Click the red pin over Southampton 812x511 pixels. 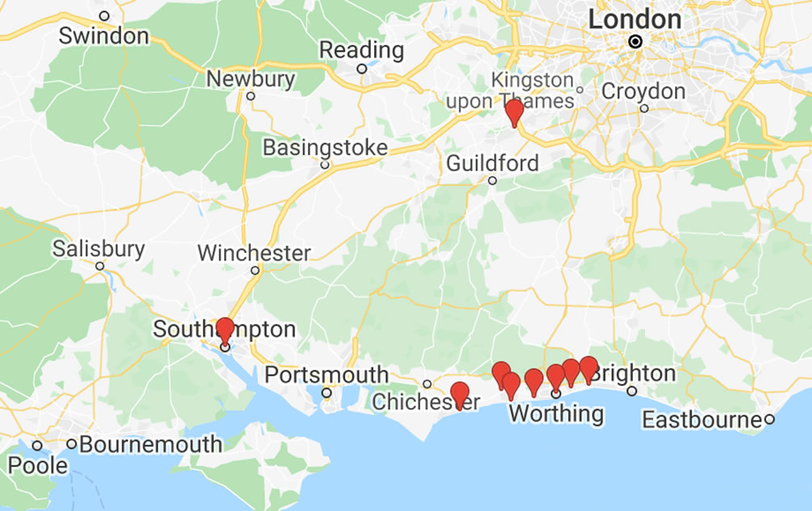(225, 330)
